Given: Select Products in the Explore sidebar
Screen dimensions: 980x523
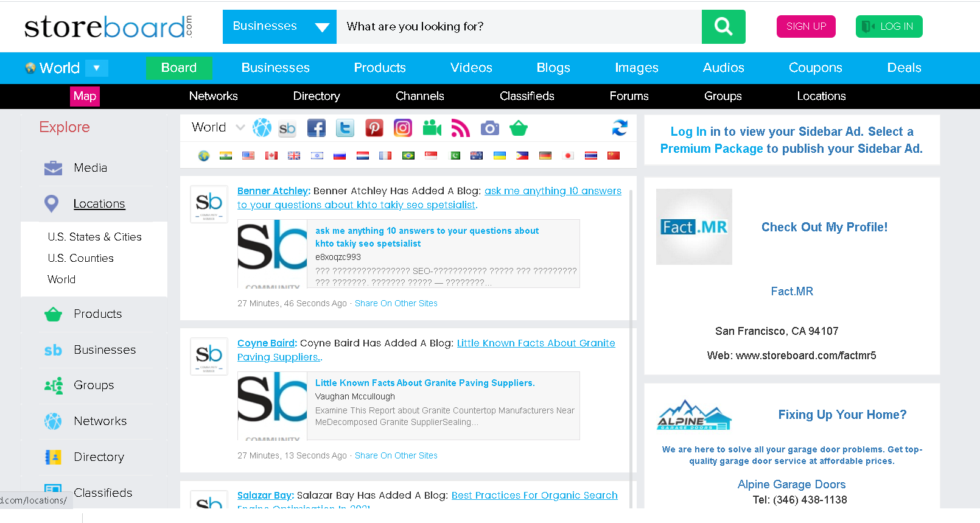Looking at the screenshot, I should (97, 314).
